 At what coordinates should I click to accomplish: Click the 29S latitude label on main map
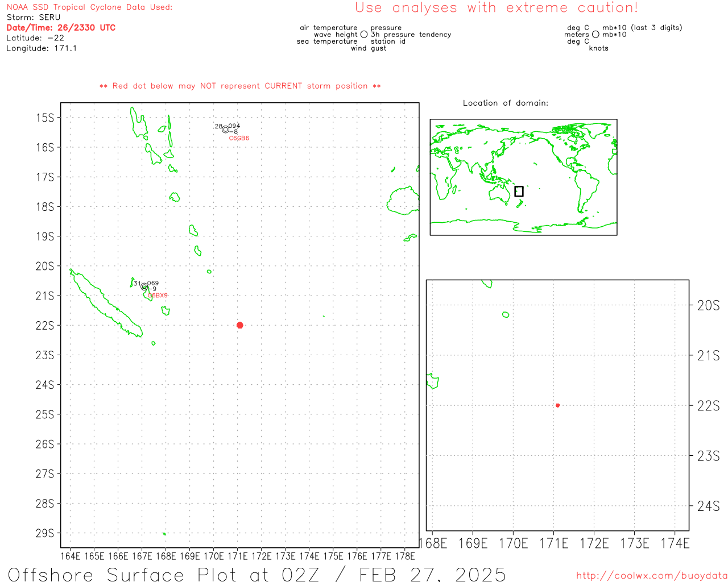click(45, 533)
